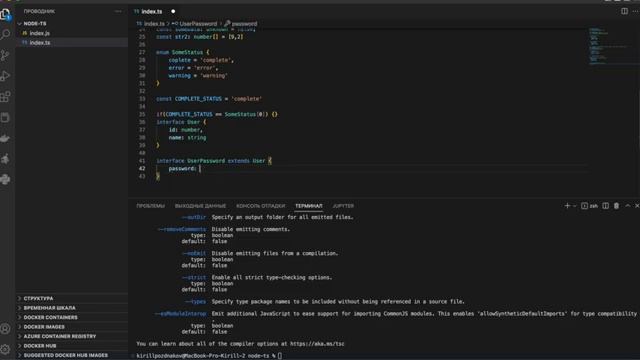Click line number 33 in the gutter
The width and height of the screenshot is (640, 360).
click(142, 99)
